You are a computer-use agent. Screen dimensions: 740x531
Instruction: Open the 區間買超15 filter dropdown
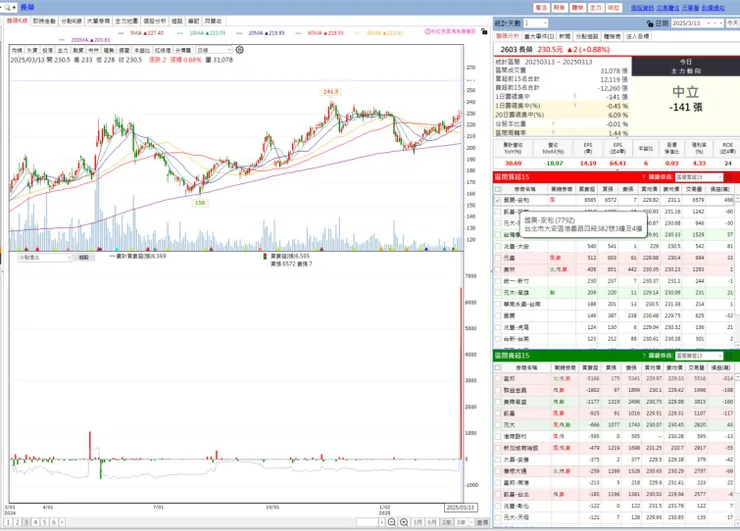(x=699, y=177)
